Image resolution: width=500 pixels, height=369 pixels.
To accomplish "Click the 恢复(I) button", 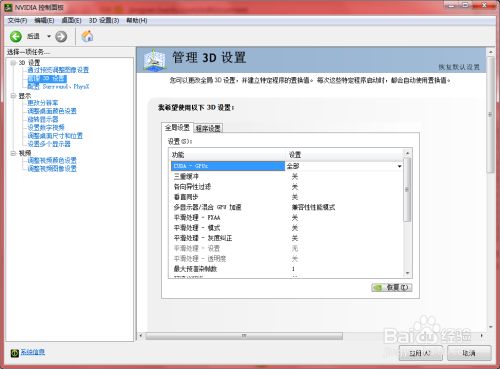I will [392, 287].
